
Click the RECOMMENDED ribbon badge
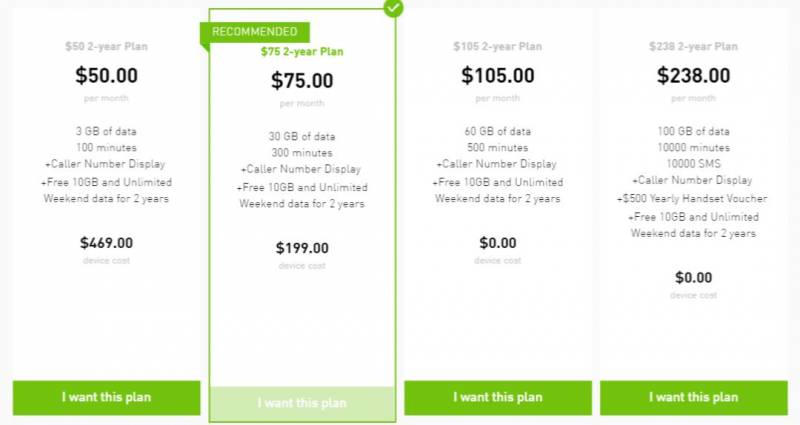click(x=255, y=32)
